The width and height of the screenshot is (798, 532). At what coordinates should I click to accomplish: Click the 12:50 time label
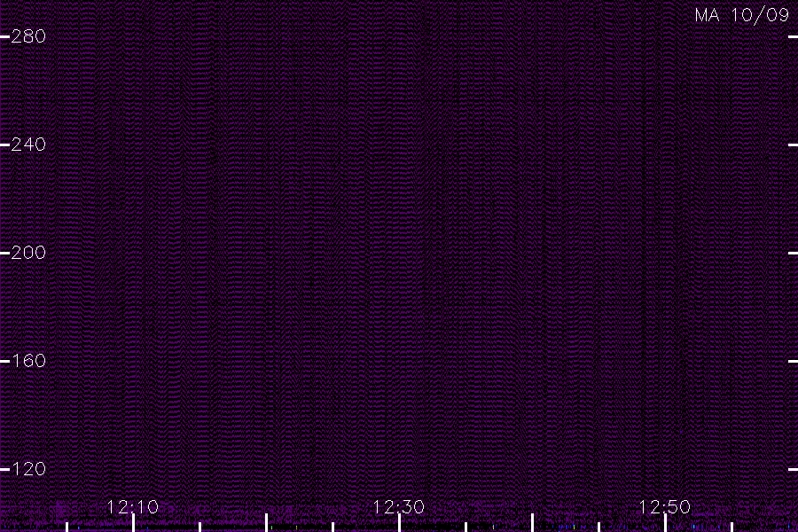click(665, 507)
